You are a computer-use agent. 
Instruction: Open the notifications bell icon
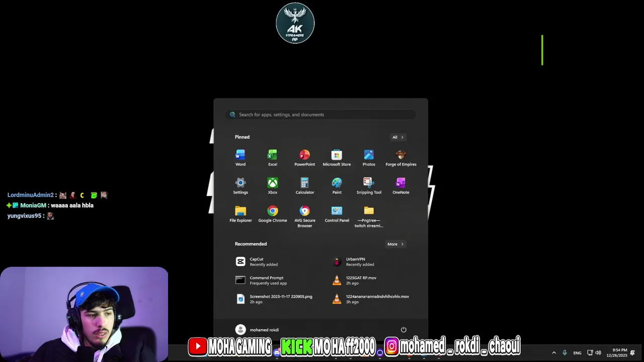(632, 353)
